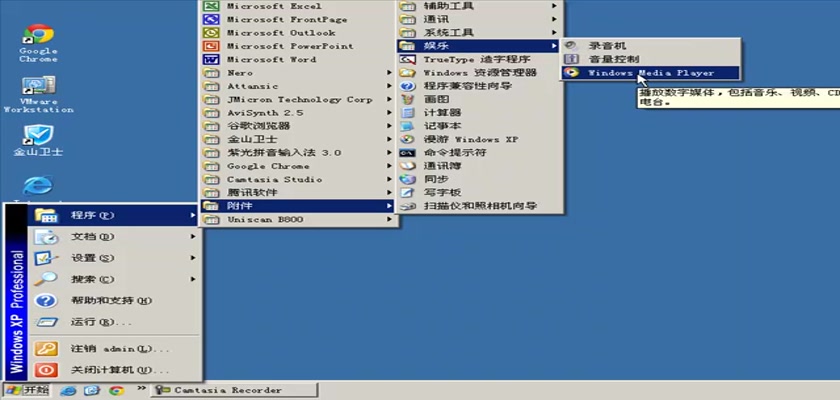Click desktop quick launch icon in taskbar
This screenshot has height=400, width=840.
click(92, 390)
